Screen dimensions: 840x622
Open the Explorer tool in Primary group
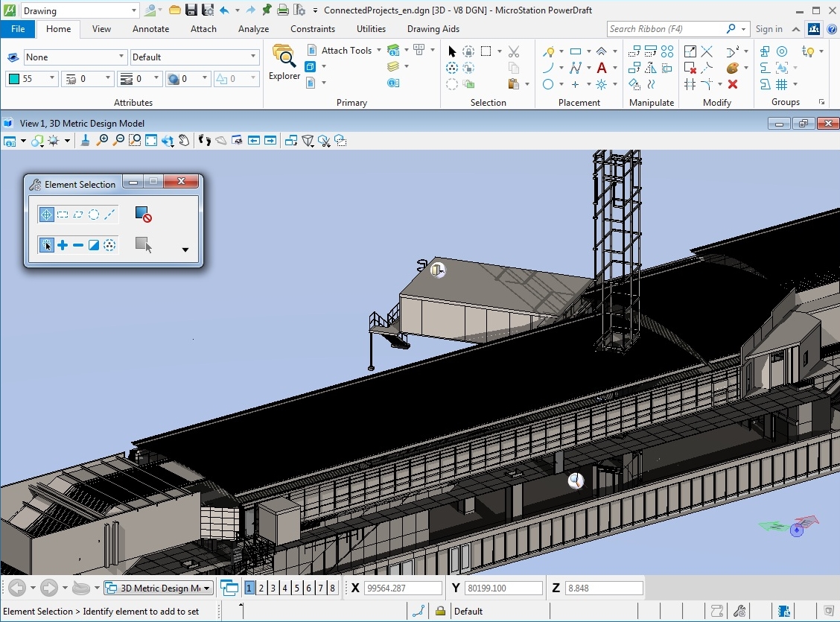click(284, 63)
